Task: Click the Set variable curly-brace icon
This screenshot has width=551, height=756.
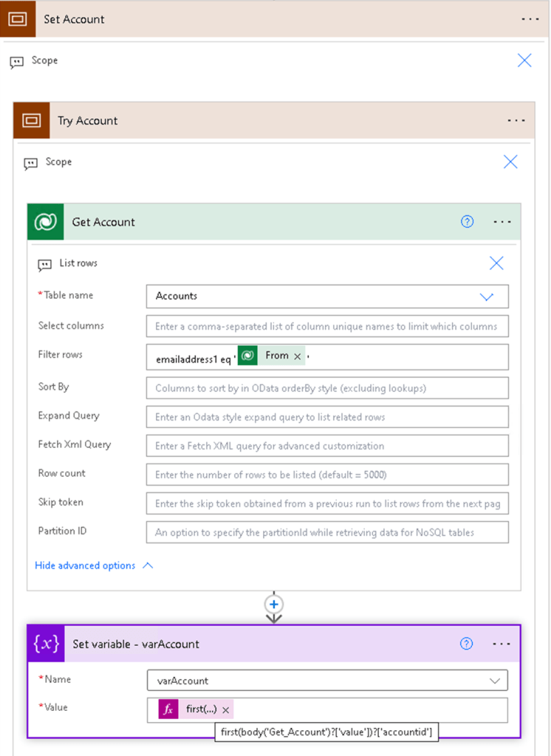Action: [46, 644]
